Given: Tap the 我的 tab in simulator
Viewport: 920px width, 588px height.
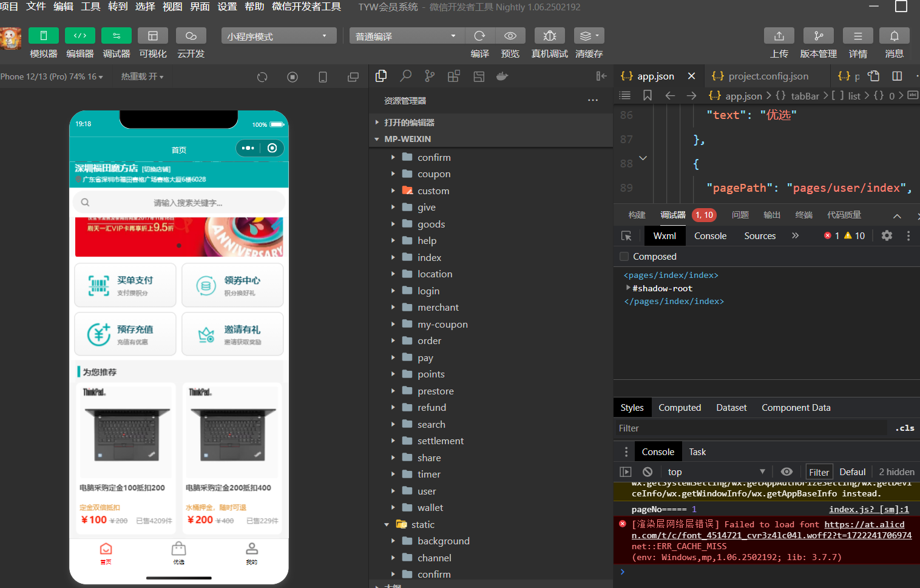Looking at the screenshot, I should tap(251, 553).
